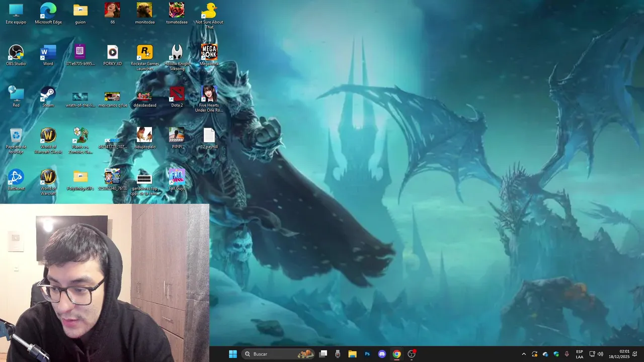
Task: Select the dibujitopalo image file
Action: click(144, 139)
